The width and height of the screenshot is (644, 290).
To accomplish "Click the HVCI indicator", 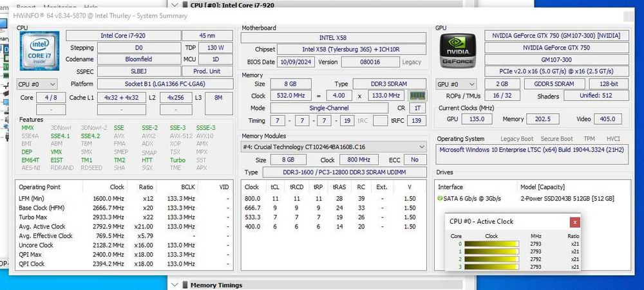I will [x=613, y=139].
